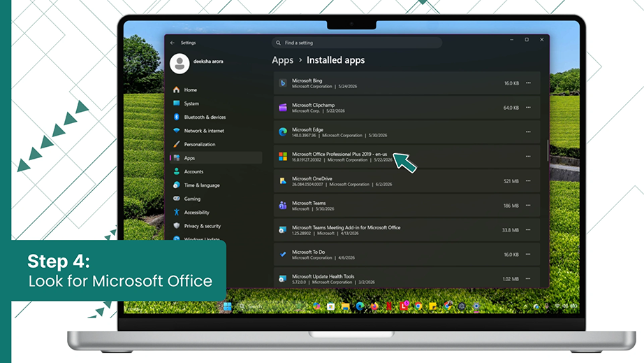
Task: Open the Home settings page
Action: pyautogui.click(x=216, y=90)
